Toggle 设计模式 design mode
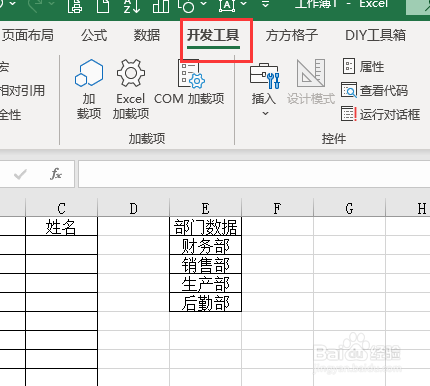 coord(311,82)
